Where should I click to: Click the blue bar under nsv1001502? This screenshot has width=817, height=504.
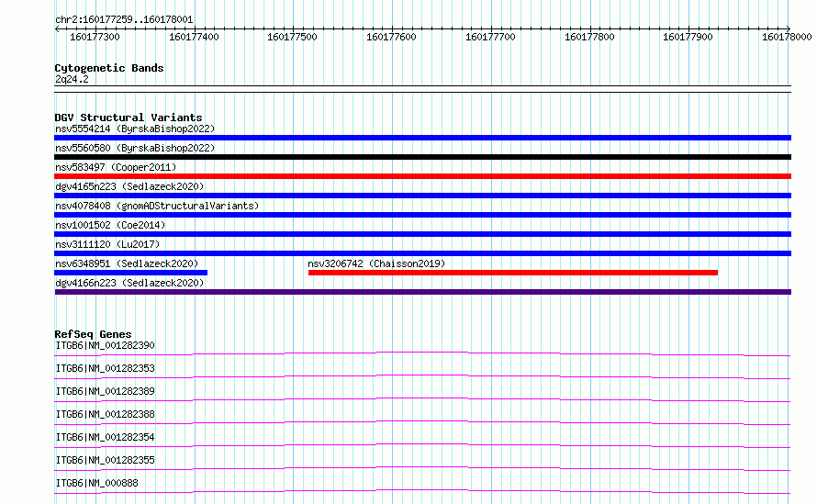pos(422,234)
